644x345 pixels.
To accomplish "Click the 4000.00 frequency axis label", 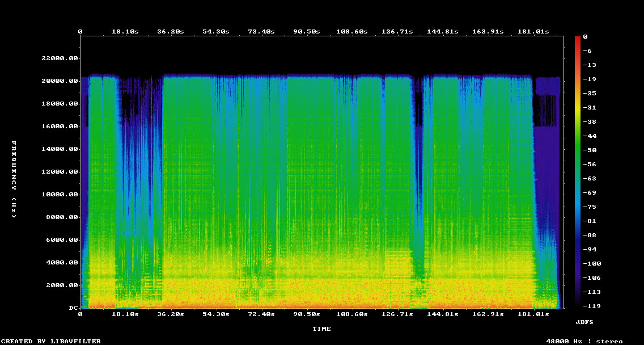I will pos(62,262).
